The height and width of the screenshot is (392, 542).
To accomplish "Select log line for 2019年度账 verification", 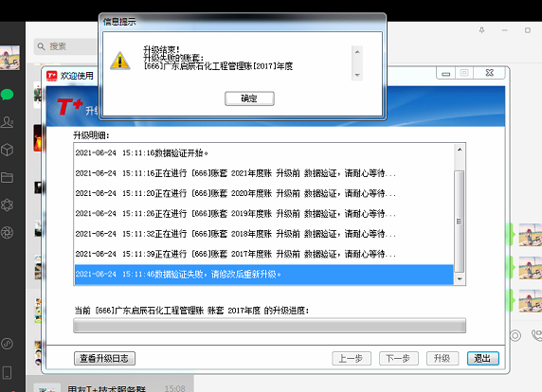I will [264, 214].
